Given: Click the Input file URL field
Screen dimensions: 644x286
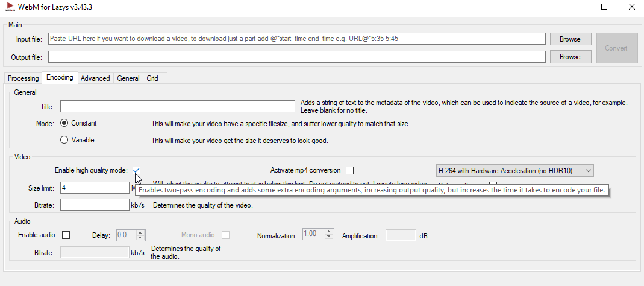Looking at the screenshot, I should (296, 39).
